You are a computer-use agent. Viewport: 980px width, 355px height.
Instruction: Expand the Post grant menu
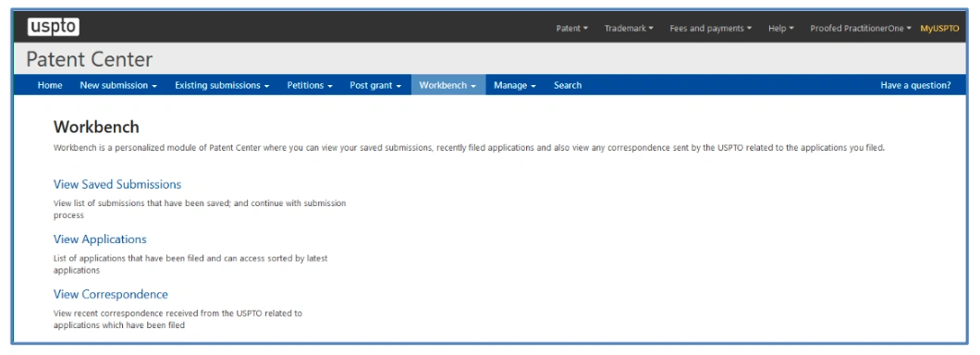tap(375, 85)
